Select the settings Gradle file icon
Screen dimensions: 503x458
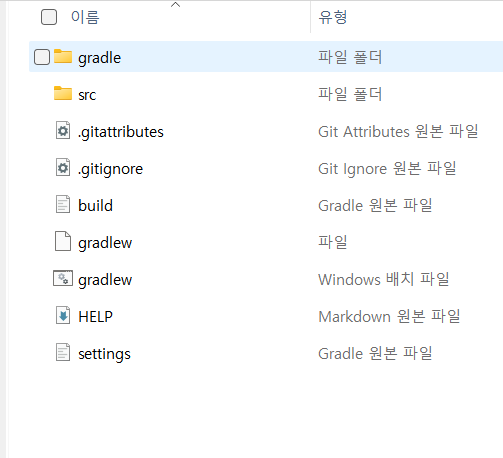[63, 352]
